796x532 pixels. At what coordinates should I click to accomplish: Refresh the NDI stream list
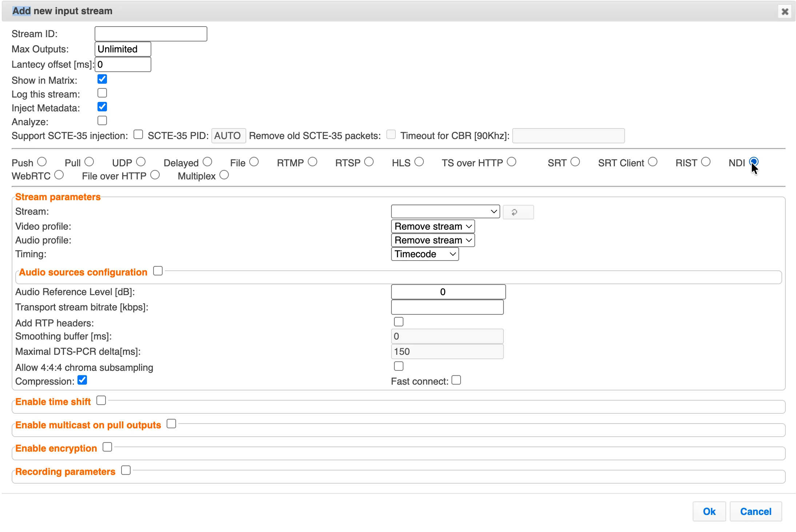[518, 212]
